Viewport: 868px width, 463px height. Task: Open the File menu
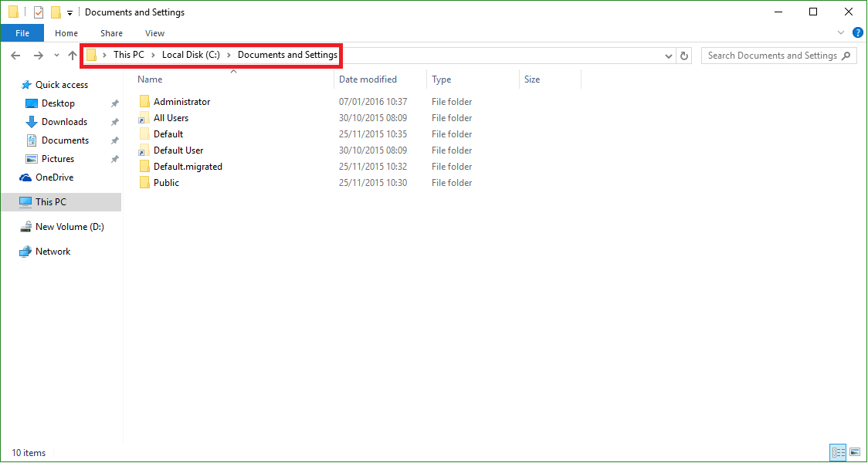click(x=22, y=32)
